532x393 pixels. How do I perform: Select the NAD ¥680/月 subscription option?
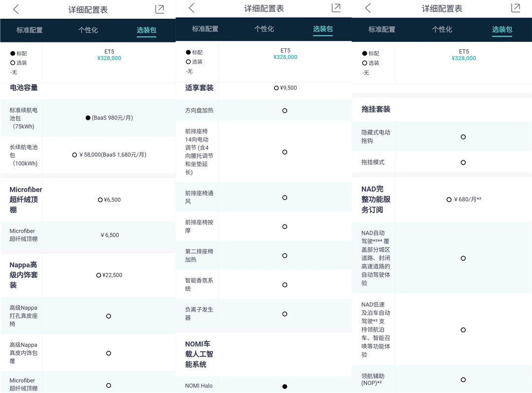coord(449,200)
